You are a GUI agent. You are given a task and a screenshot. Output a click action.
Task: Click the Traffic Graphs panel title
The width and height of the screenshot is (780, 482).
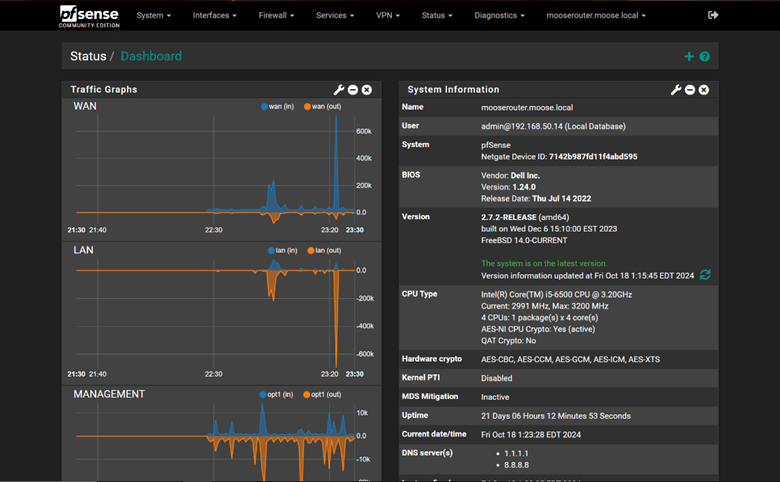(104, 90)
